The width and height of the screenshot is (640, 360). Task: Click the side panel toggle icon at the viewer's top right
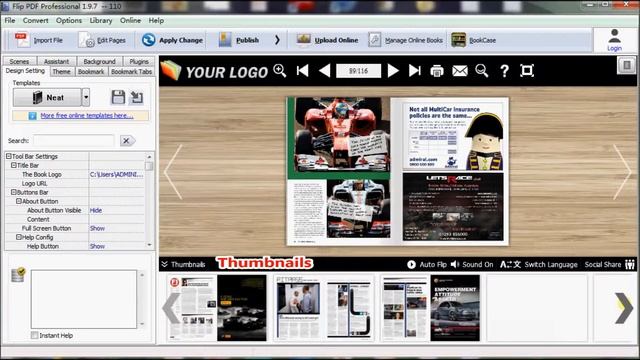click(x=627, y=65)
